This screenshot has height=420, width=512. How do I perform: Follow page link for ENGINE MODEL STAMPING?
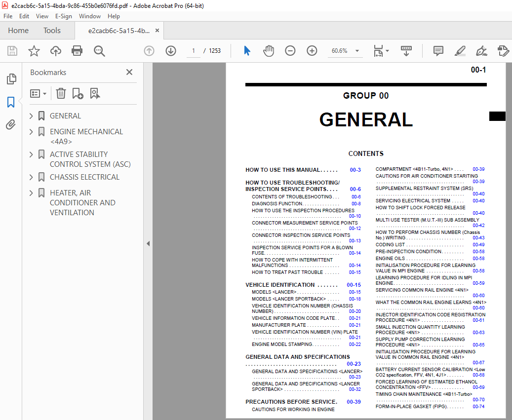point(355,344)
